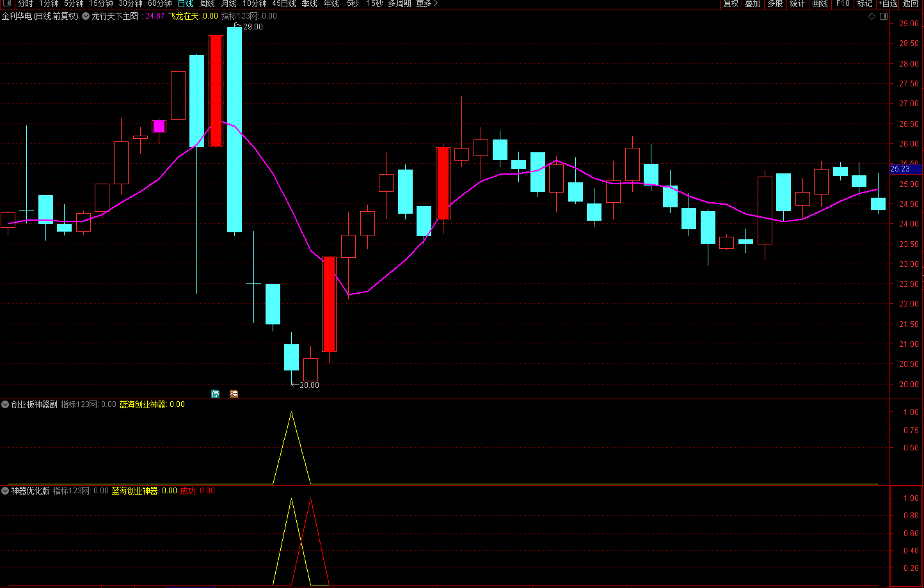Viewport: 924px width, 588px height.
Task: Click the 榜 marker icon
Action: 234,393
